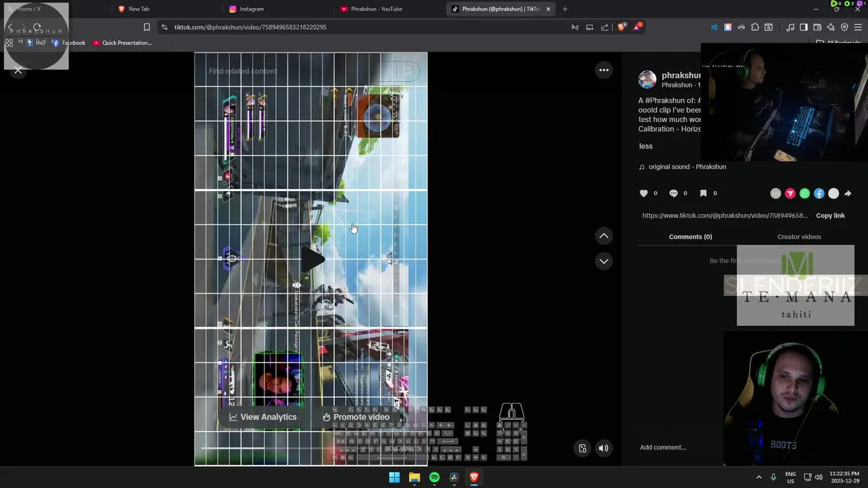Image resolution: width=868 pixels, height=488 pixels.
Task: Share video to WhatsApp
Action: [804, 194]
